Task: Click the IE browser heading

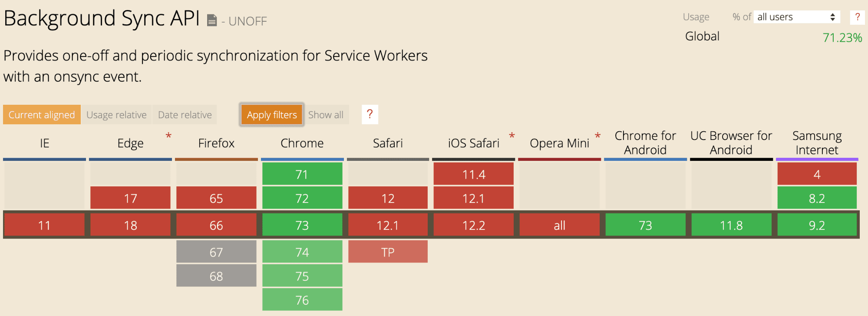Action: (x=44, y=143)
